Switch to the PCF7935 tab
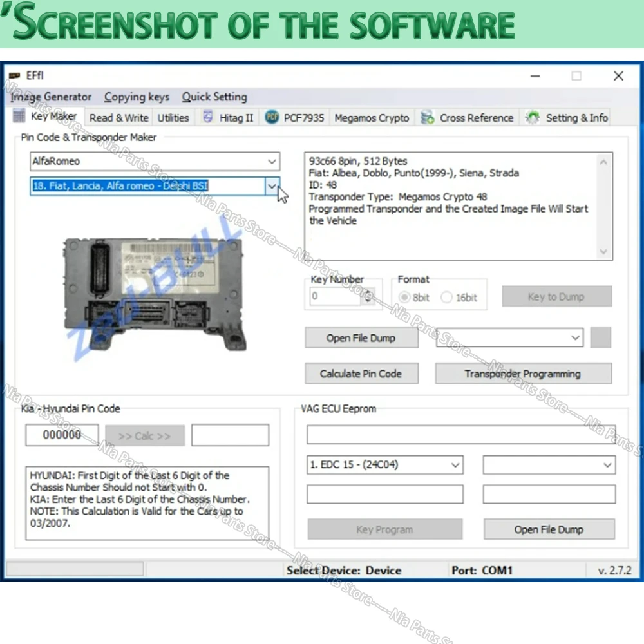Screen dimensions: 644x644 294,118
